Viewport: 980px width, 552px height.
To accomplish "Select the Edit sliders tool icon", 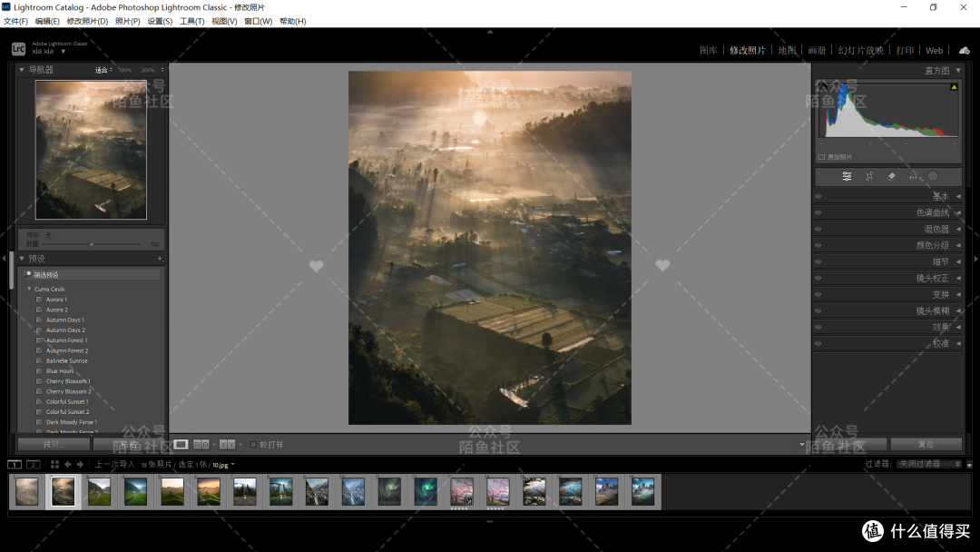I will (847, 176).
